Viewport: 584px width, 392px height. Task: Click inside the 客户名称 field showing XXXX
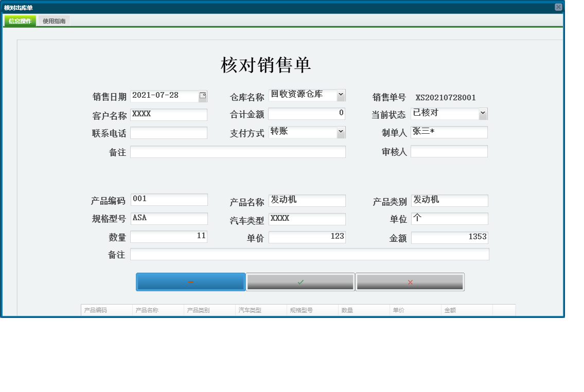(169, 114)
